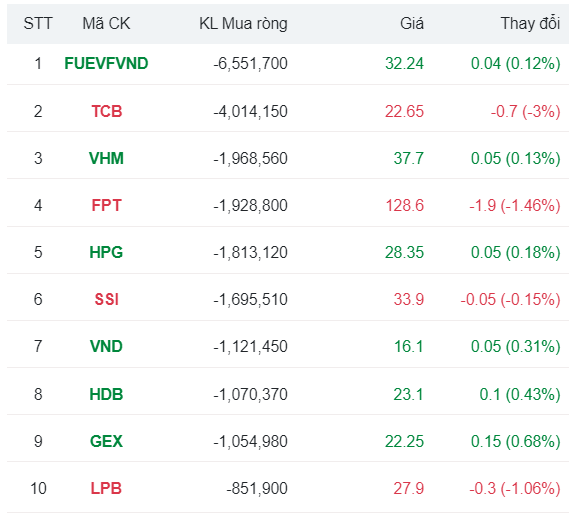This screenshot has height=518, width=583.
Task: Click the KL Mua ròng column header
Action: (244, 23)
